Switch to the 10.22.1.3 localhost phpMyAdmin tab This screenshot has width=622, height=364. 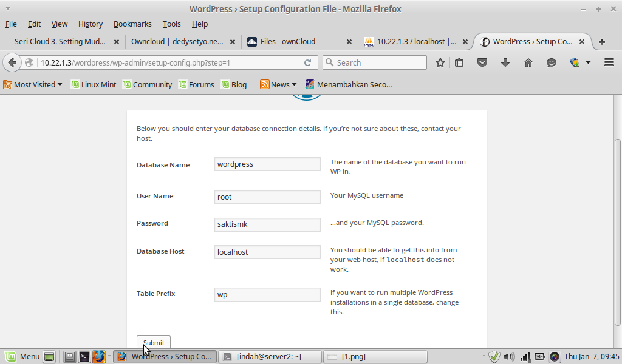point(417,42)
